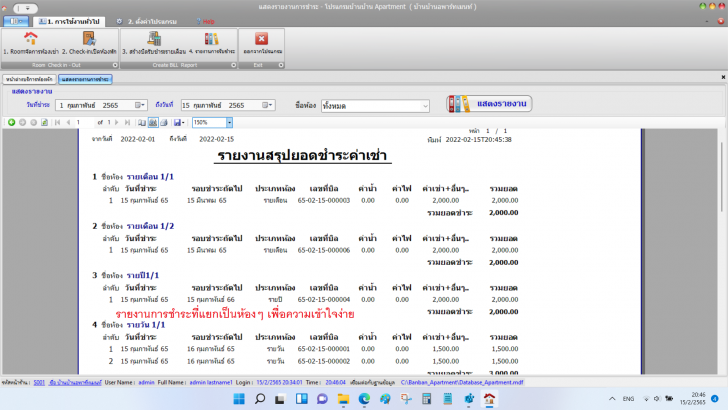Click bill number 65-02-15-000006
The image size is (728, 410).
[x=324, y=250]
